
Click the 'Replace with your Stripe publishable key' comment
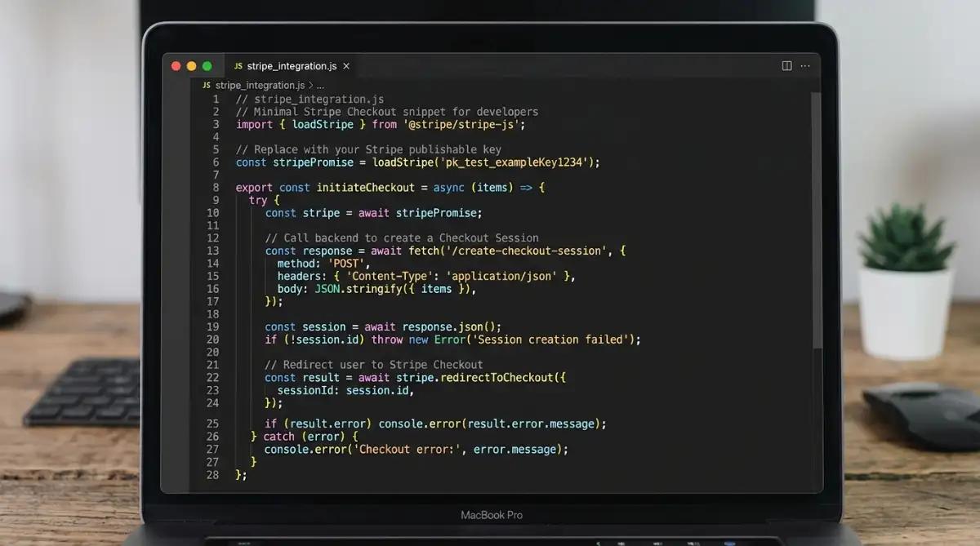(x=368, y=149)
